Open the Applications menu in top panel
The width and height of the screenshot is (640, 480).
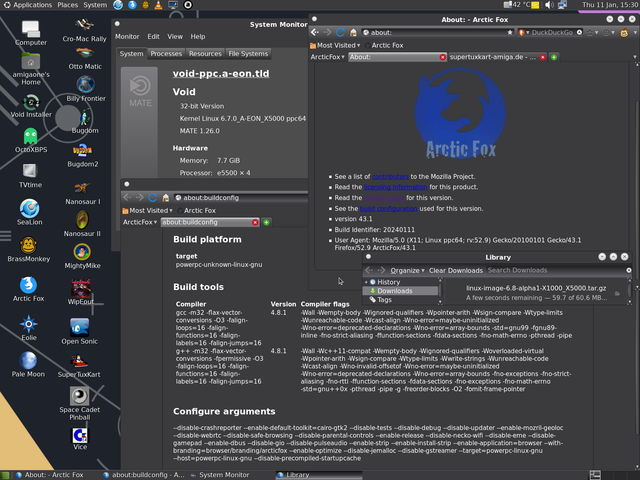[x=28, y=5]
